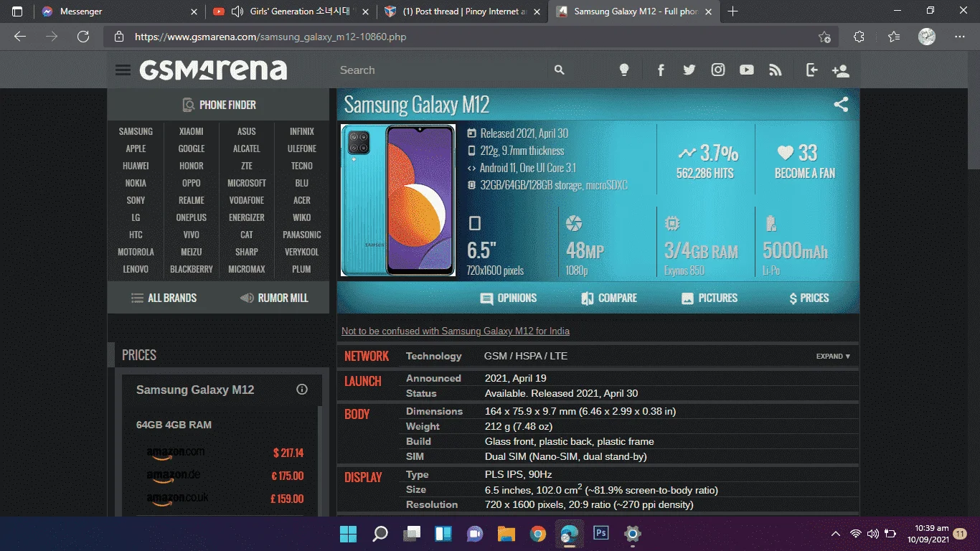Click the browser back arrow

[x=20, y=37]
